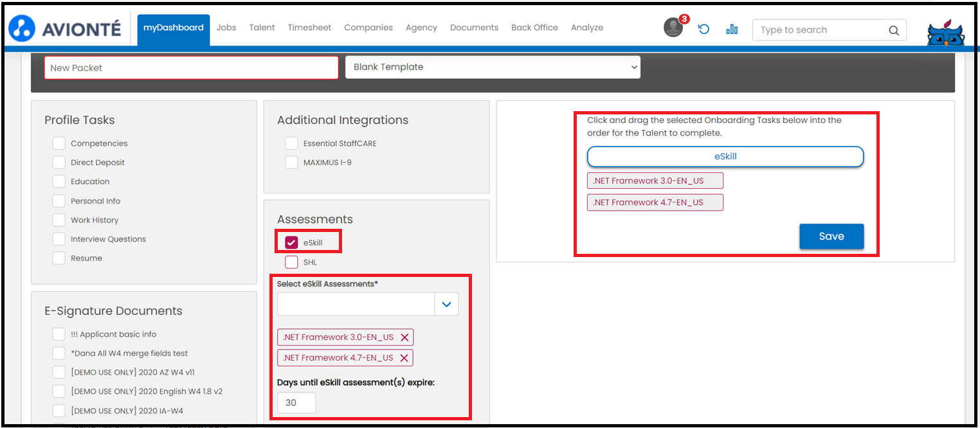Check the 2020 English W4 1.8 v2 document
Viewport: 980px width, 428px height.
(59, 391)
